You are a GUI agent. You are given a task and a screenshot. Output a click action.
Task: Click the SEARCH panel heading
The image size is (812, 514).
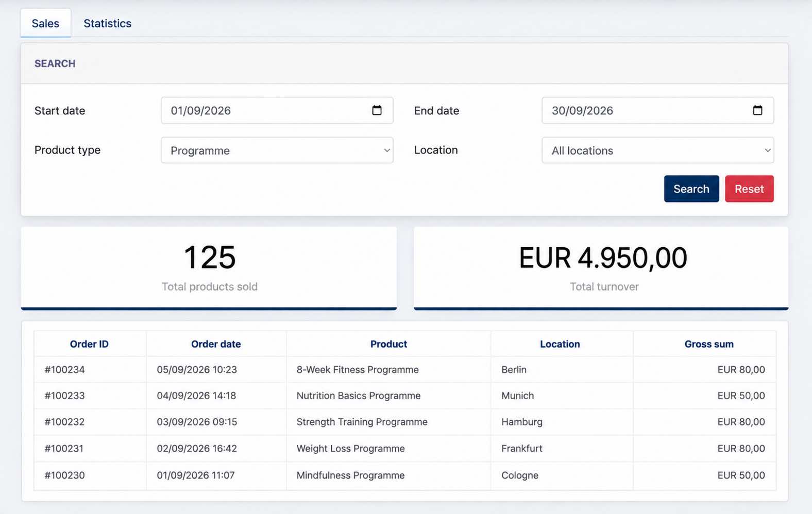click(55, 64)
